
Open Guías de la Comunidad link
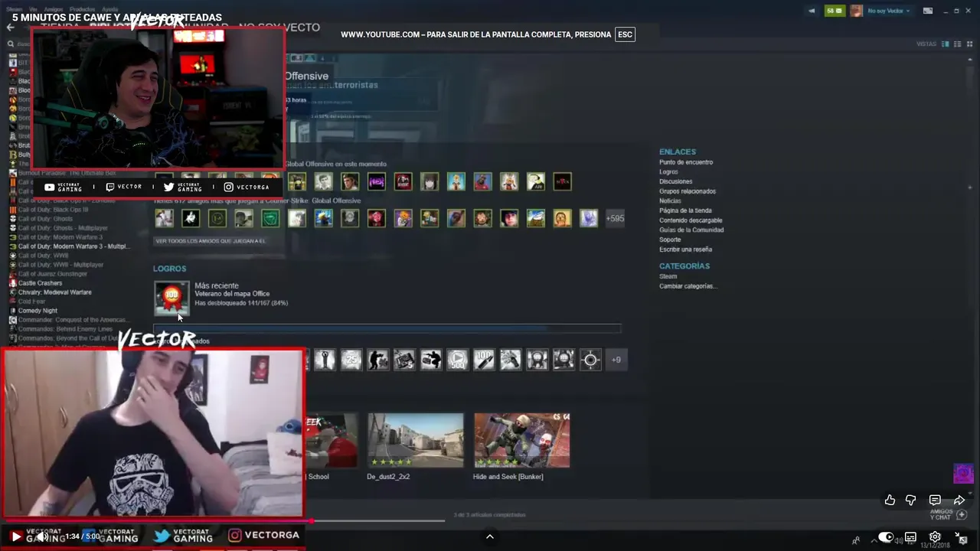coord(691,230)
